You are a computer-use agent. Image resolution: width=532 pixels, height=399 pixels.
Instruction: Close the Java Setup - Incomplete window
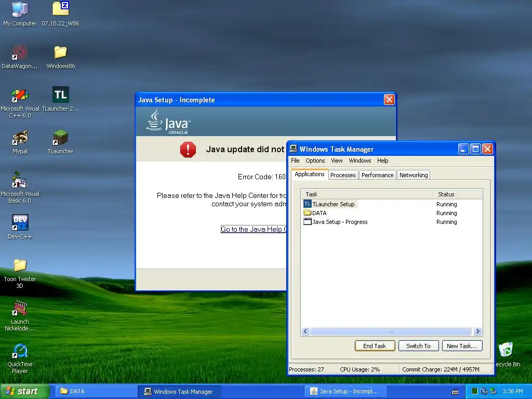point(389,99)
